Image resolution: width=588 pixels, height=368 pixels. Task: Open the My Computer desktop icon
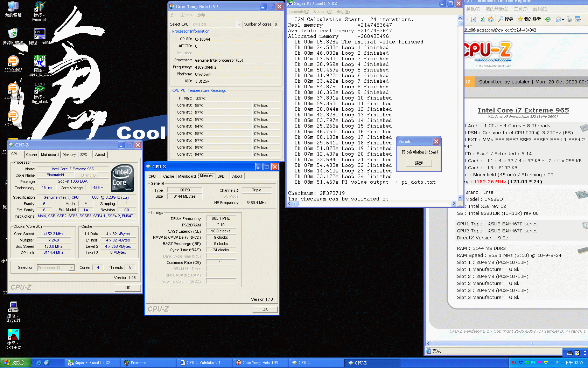tap(13, 9)
